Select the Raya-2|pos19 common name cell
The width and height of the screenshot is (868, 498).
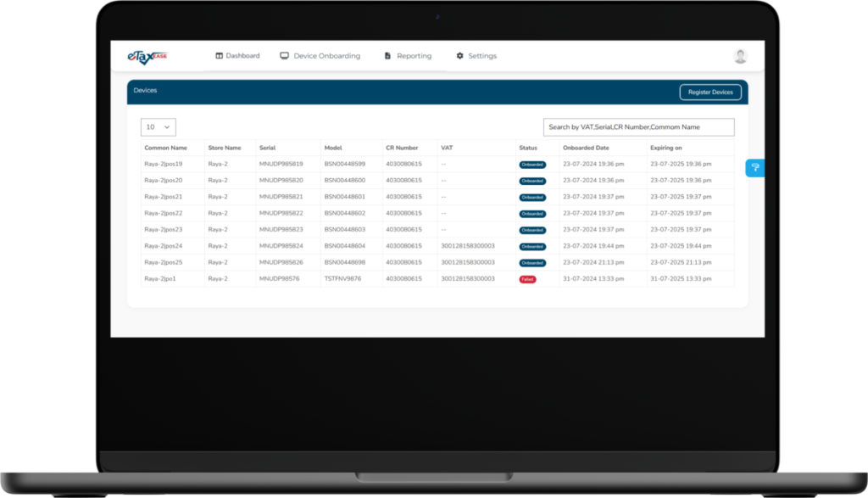pos(164,164)
